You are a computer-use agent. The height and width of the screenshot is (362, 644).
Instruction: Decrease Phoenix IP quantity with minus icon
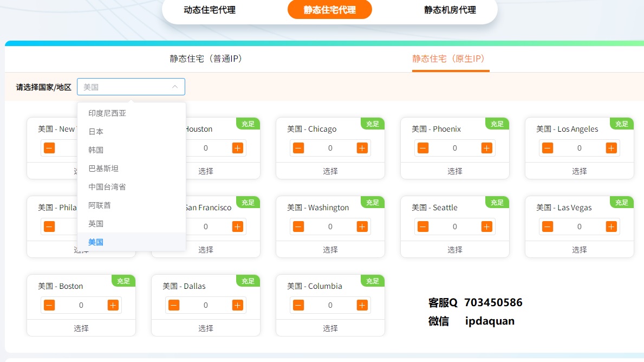[x=423, y=148]
